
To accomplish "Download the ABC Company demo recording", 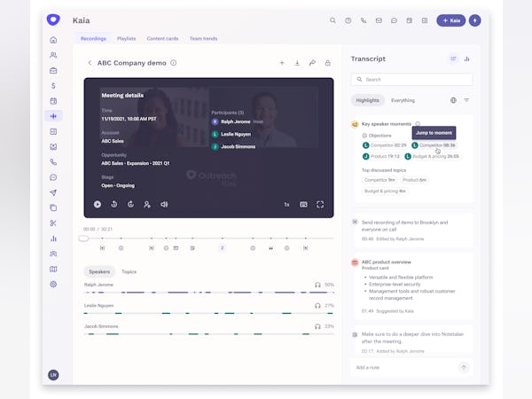I will 297,63.
